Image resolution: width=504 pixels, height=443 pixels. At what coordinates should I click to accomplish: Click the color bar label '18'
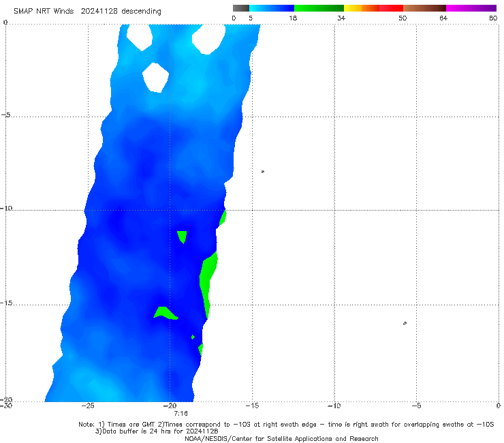pyautogui.click(x=293, y=18)
